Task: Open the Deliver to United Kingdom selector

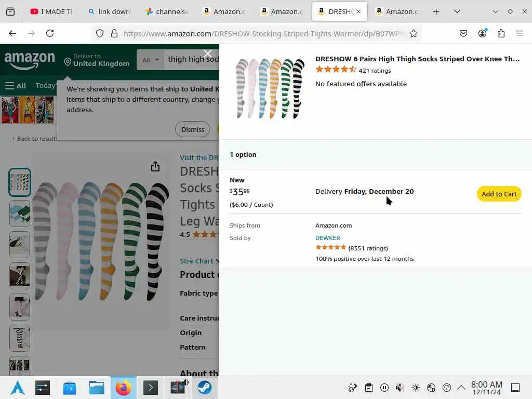Action: [x=97, y=60]
